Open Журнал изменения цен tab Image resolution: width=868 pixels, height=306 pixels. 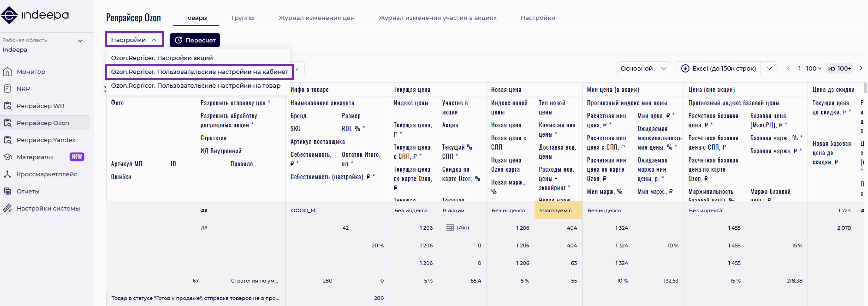pyautogui.click(x=316, y=18)
